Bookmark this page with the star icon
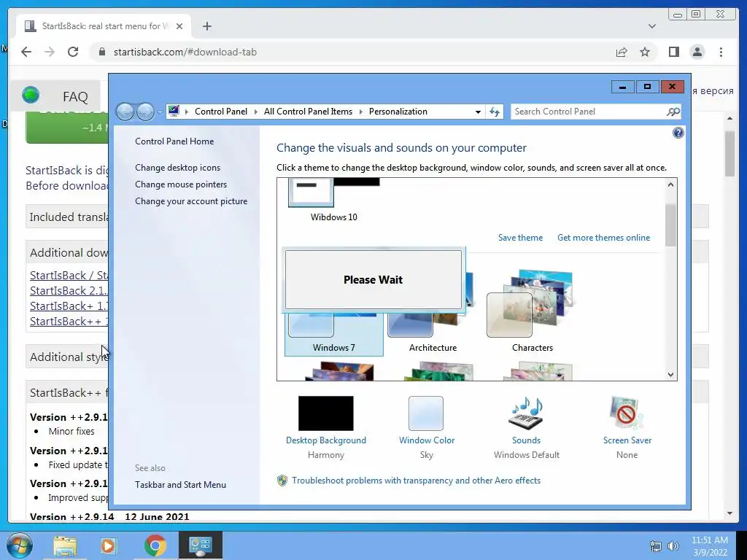 645,52
